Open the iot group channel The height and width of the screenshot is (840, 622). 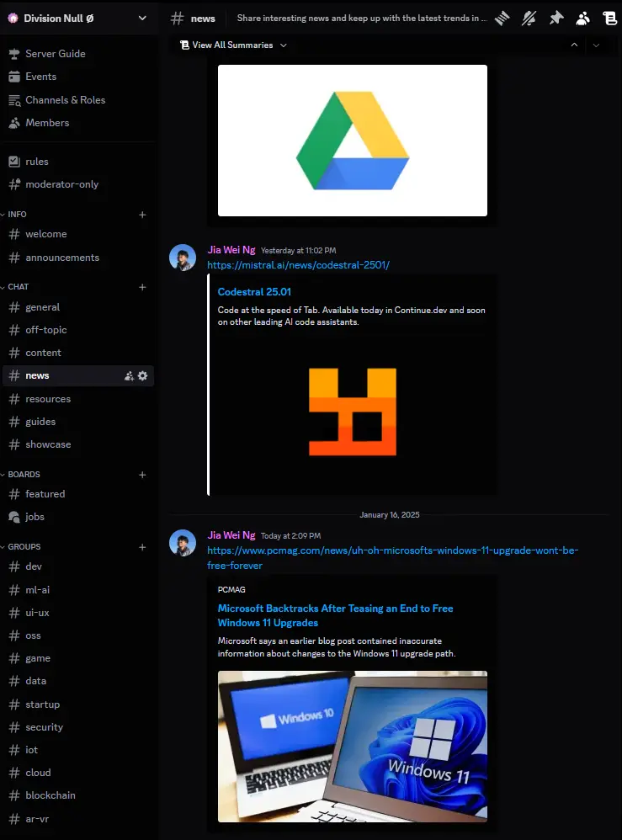pos(78,750)
